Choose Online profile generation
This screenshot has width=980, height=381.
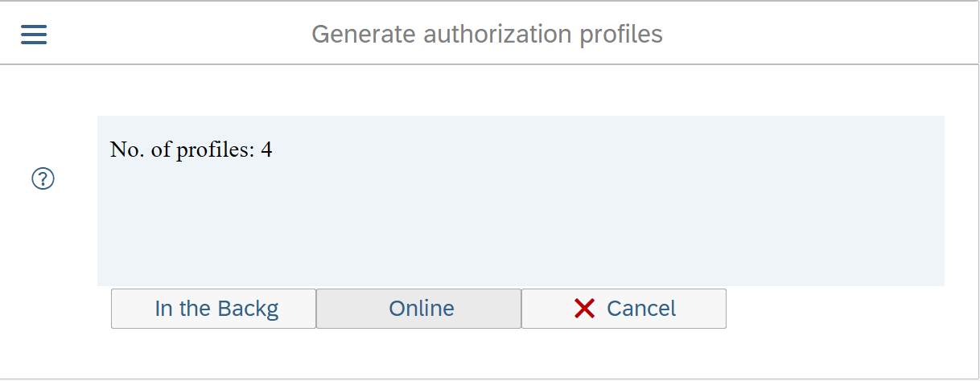[418, 309]
